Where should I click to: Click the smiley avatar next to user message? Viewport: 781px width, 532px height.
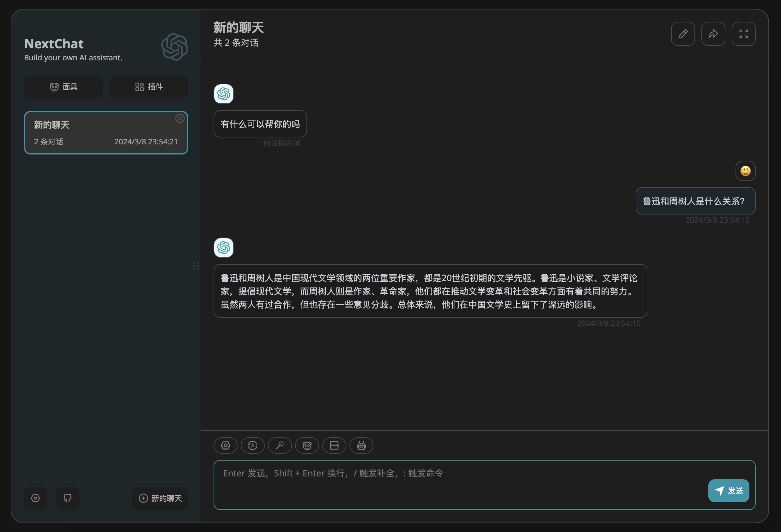coord(745,171)
